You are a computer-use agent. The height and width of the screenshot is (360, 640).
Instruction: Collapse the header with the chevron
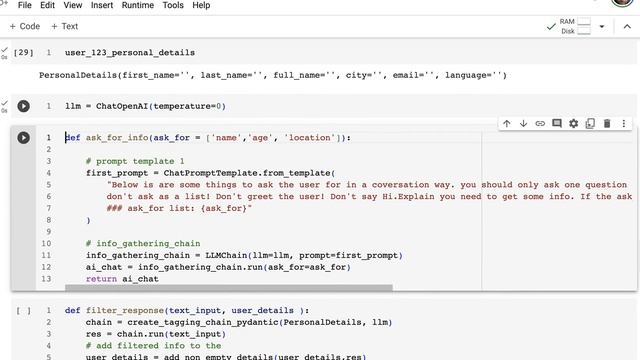[627, 27]
